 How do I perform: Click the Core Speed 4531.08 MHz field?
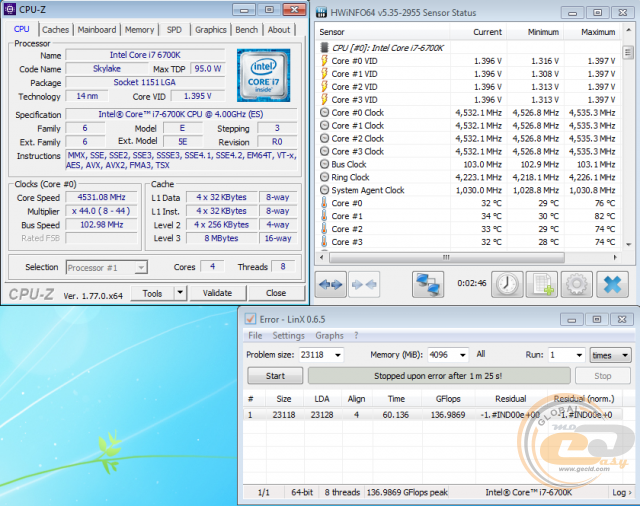pos(102,197)
